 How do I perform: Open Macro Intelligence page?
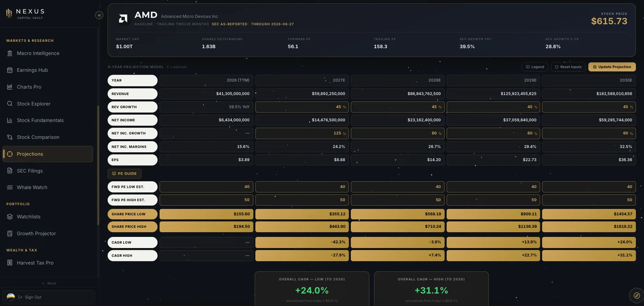pyautogui.click(x=48, y=53)
